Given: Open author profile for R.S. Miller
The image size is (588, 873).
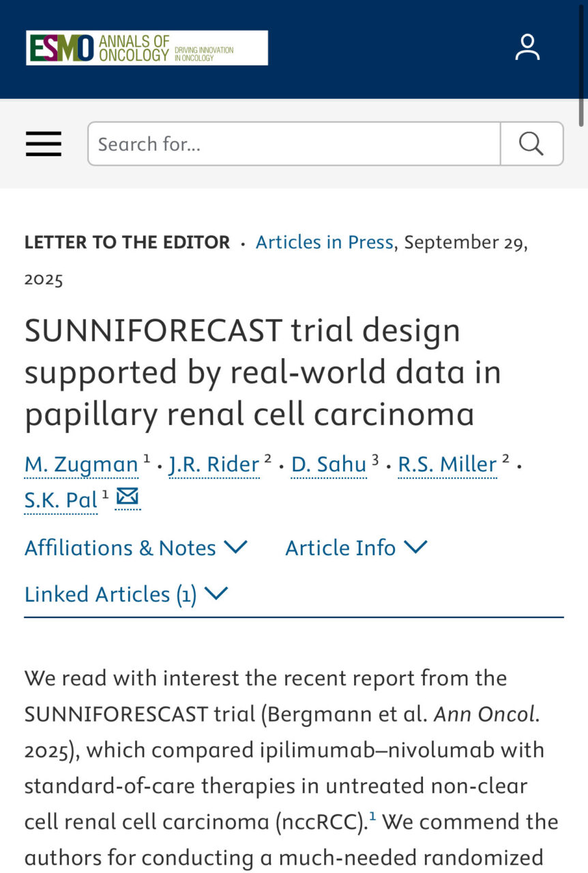Looking at the screenshot, I should [447, 464].
